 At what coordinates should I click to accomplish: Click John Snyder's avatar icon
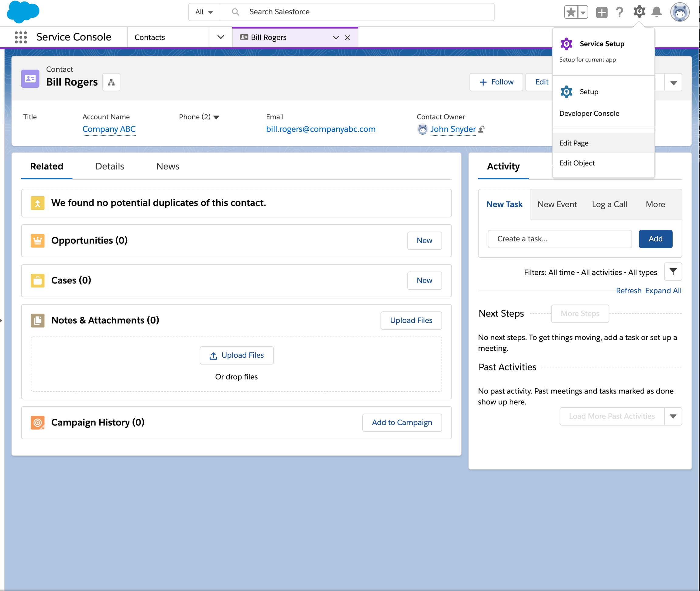(422, 129)
